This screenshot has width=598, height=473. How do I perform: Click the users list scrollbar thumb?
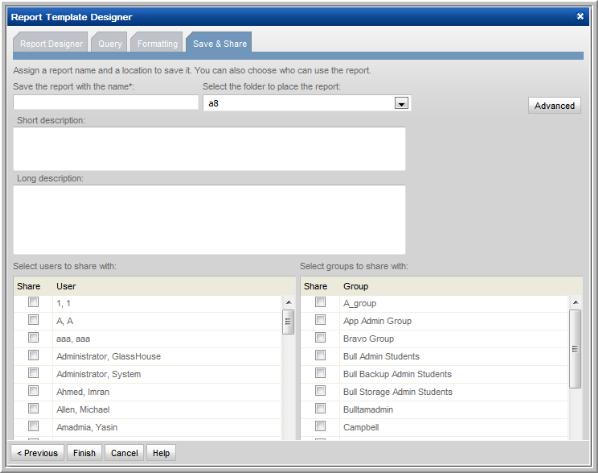point(288,322)
